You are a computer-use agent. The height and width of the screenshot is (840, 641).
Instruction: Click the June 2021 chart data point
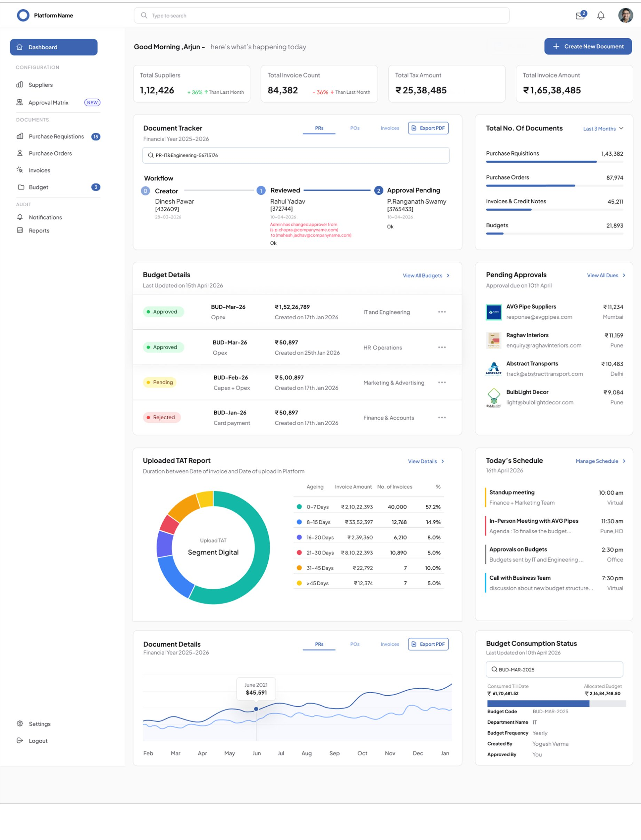[x=256, y=709]
